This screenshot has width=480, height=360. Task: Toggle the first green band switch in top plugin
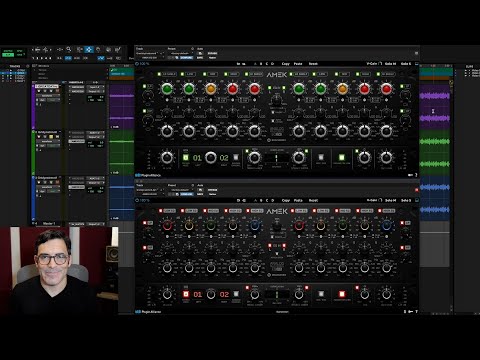click(x=159, y=74)
